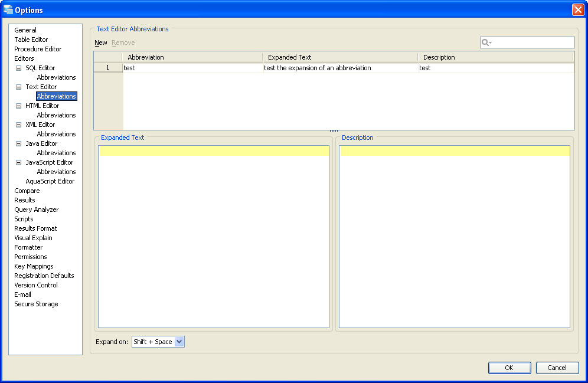The width and height of the screenshot is (588, 383).
Task: Select Editors in the tree
Action: click(x=24, y=58)
